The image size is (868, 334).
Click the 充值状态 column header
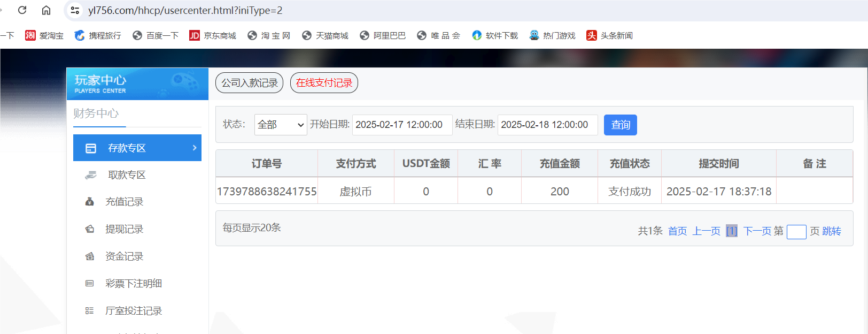[630, 164]
